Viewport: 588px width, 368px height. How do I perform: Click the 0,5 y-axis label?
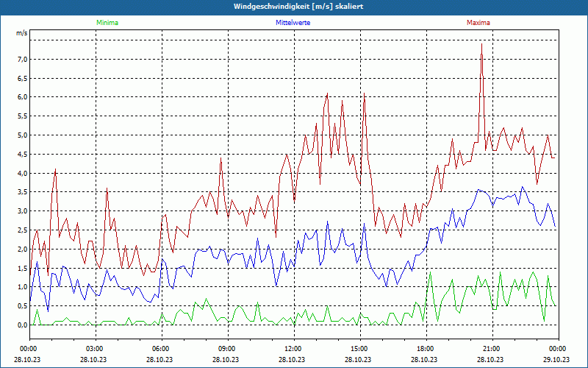22,306
